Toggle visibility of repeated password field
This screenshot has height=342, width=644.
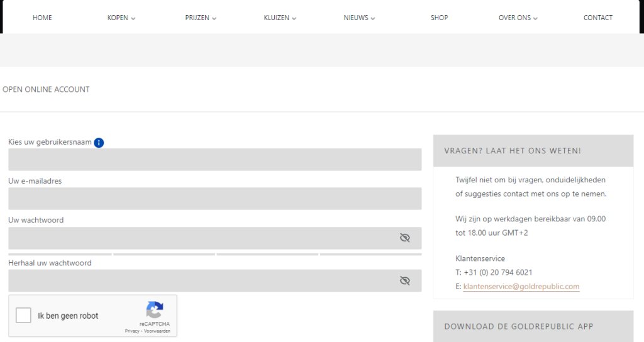404,280
